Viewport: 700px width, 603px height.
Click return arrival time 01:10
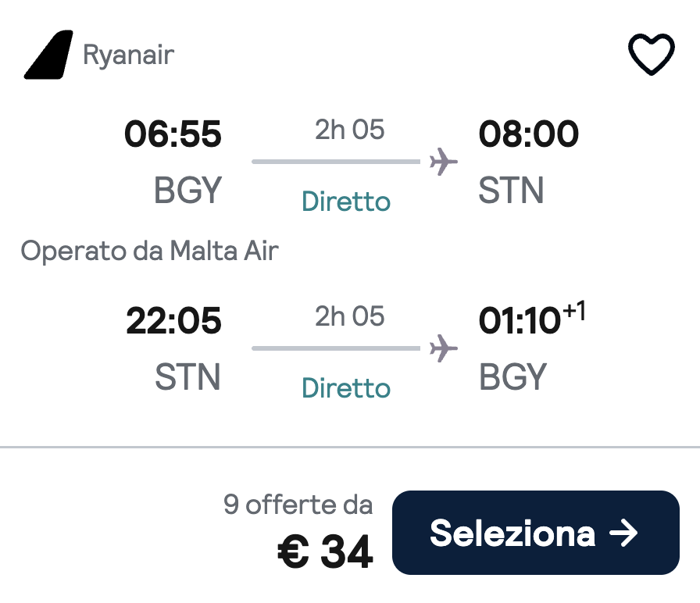pos(519,321)
